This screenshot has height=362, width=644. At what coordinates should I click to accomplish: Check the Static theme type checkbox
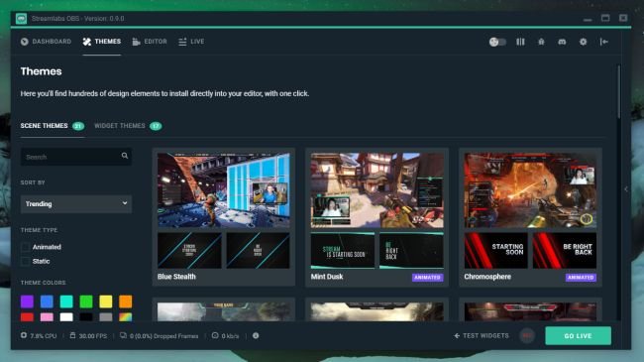pyautogui.click(x=25, y=261)
